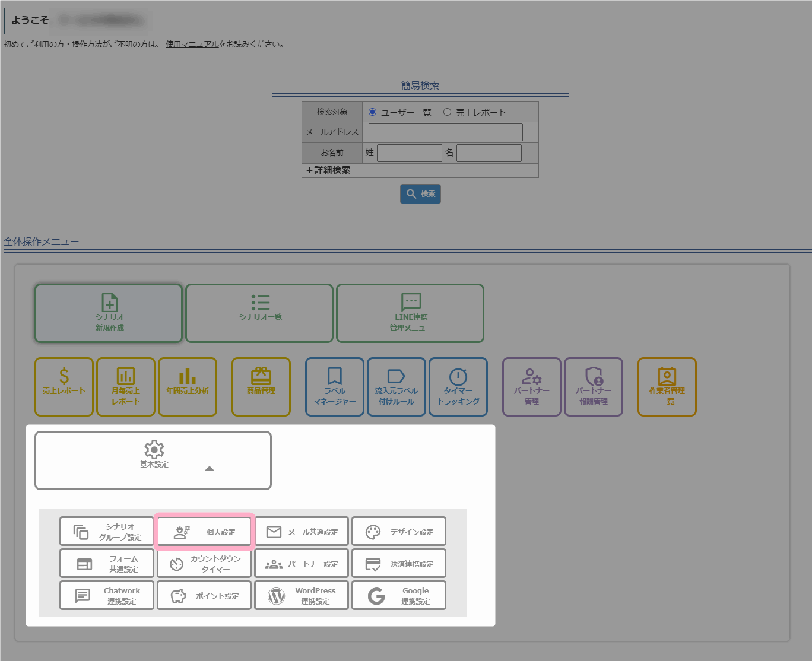
Task: Select the ユーザー一覧 radio button
Action: pos(372,112)
